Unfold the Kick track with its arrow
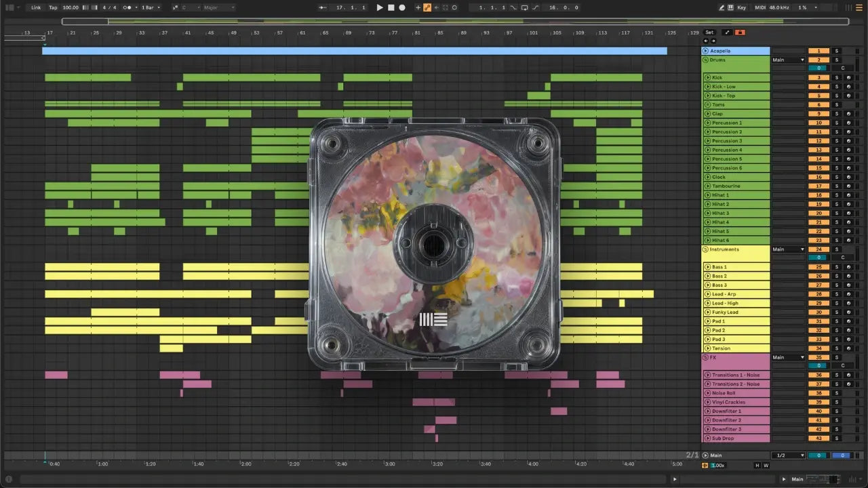The width and height of the screenshot is (868, 488). (707, 78)
